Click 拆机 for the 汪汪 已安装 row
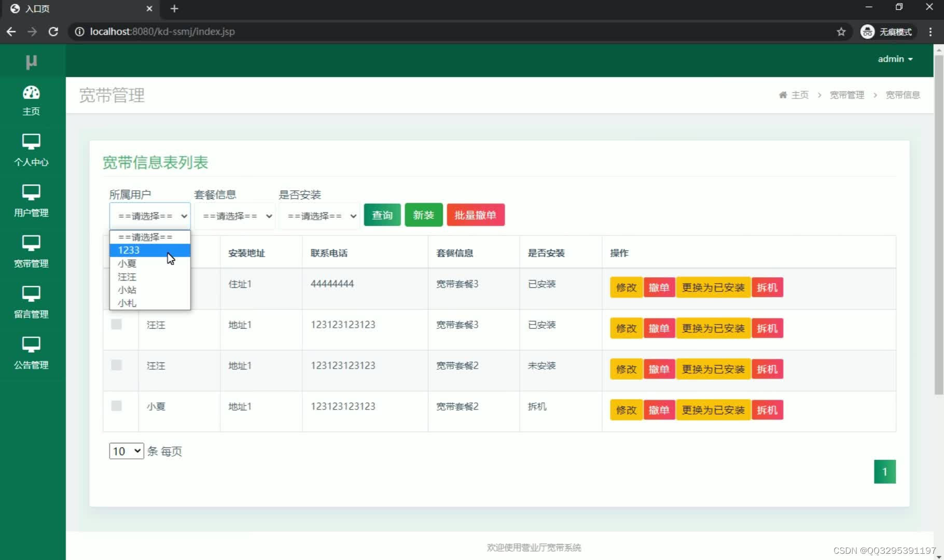The width and height of the screenshot is (944, 560). pyautogui.click(x=767, y=328)
